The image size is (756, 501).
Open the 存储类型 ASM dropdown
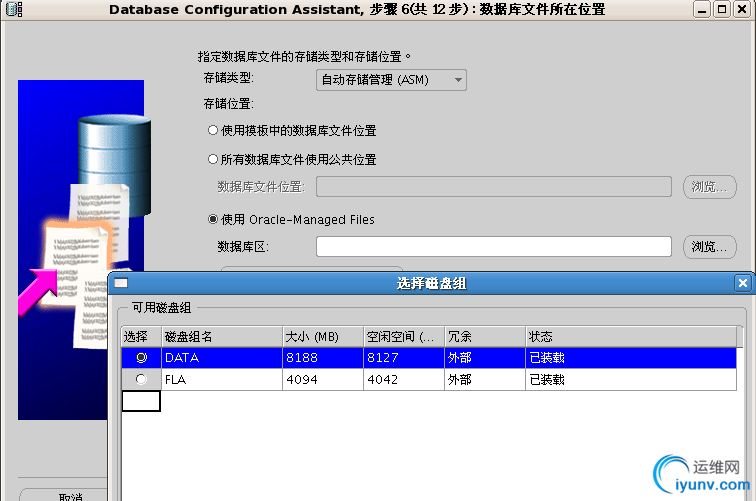391,80
